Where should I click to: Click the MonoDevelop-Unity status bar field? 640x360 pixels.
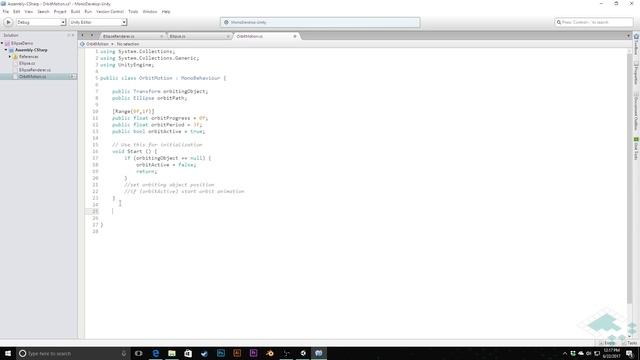coord(320,22)
